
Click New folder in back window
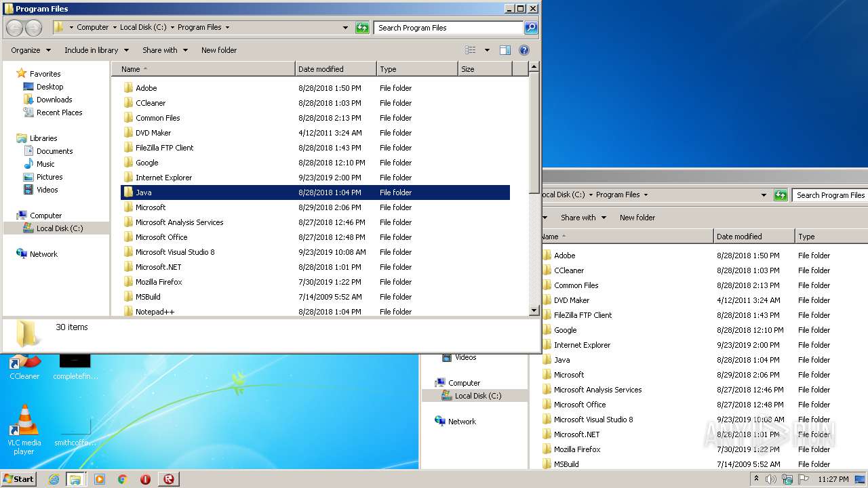pos(637,218)
